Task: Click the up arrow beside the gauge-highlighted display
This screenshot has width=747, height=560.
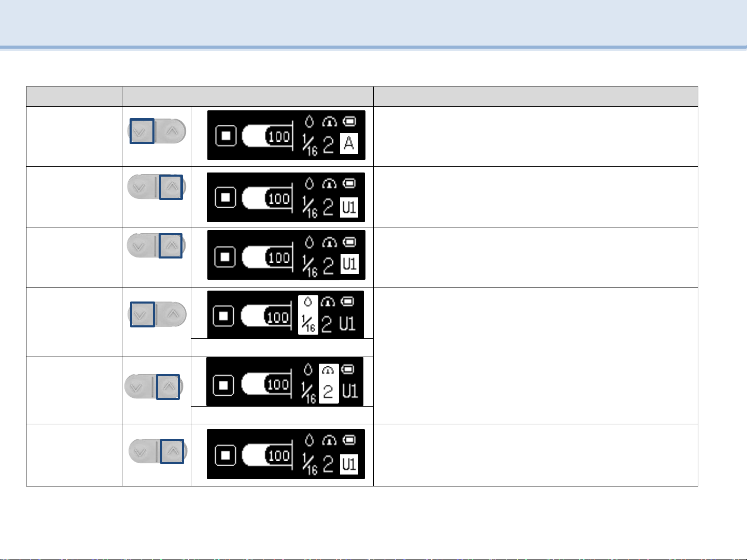Action: tap(168, 387)
